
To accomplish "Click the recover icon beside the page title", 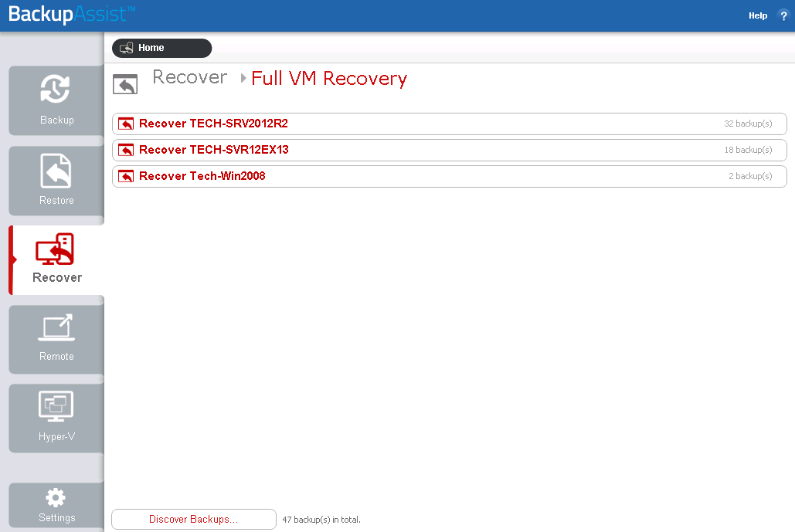I will 125,84.
